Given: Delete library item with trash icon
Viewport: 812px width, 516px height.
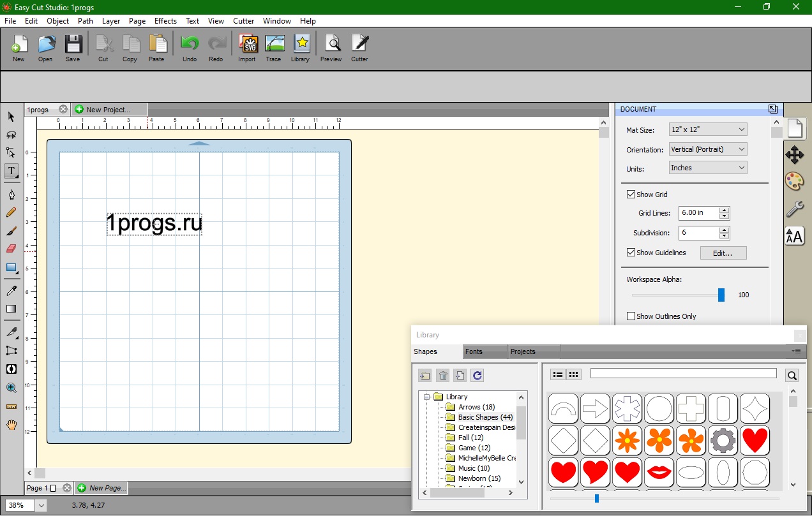Looking at the screenshot, I should tap(442, 376).
